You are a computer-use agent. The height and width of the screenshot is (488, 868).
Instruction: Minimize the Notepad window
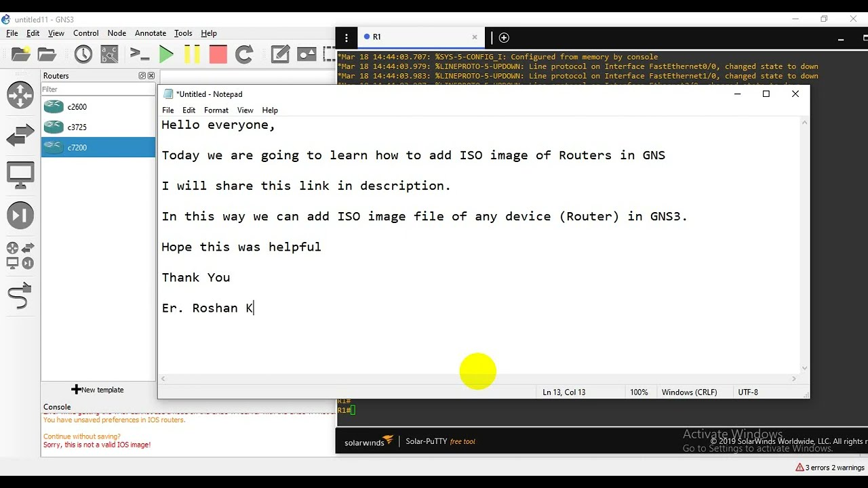(x=737, y=94)
